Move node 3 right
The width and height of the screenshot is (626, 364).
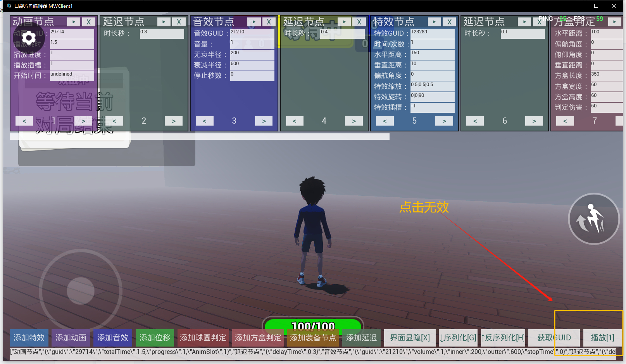[264, 121]
